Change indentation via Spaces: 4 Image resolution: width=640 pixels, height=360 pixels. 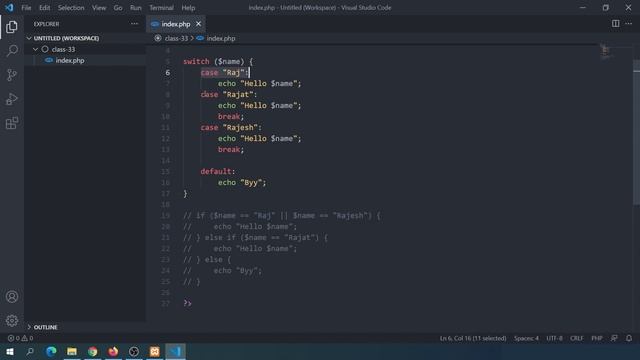click(x=526, y=338)
